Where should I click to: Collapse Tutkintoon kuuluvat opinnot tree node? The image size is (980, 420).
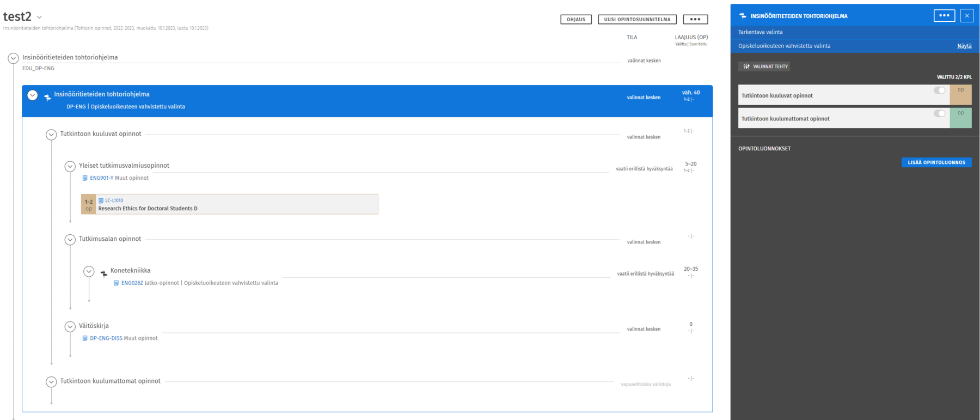[51, 135]
